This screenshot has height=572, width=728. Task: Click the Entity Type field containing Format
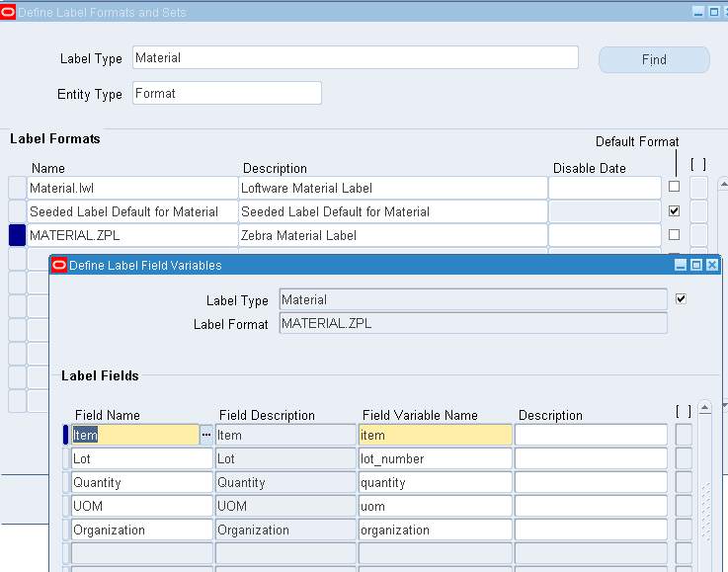tap(227, 93)
